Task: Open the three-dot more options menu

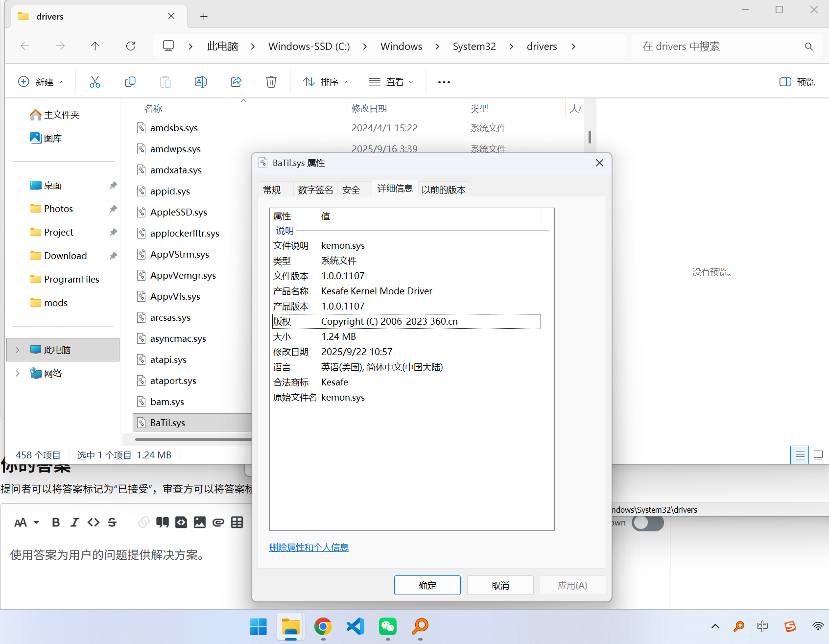Action: (x=444, y=82)
